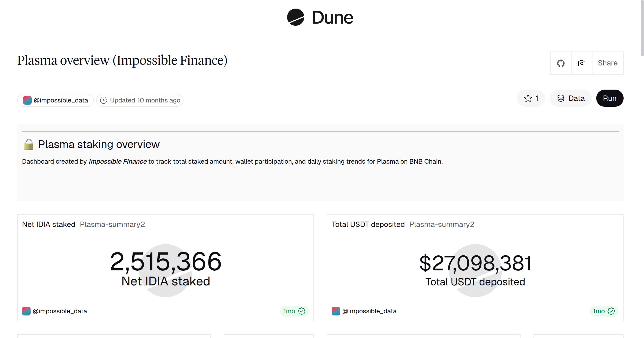The width and height of the screenshot is (644, 338).
Task: Click the @impossible_data avatar in header
Action: click(x=27, y=100)
